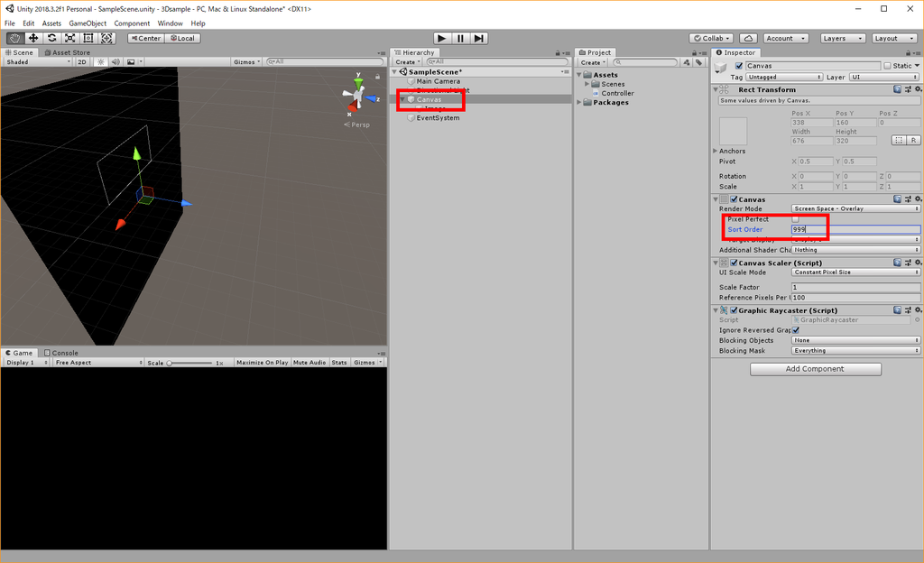
Task: Open the Tag dropdown showing Untagged
Action: [x=784, y=78]
